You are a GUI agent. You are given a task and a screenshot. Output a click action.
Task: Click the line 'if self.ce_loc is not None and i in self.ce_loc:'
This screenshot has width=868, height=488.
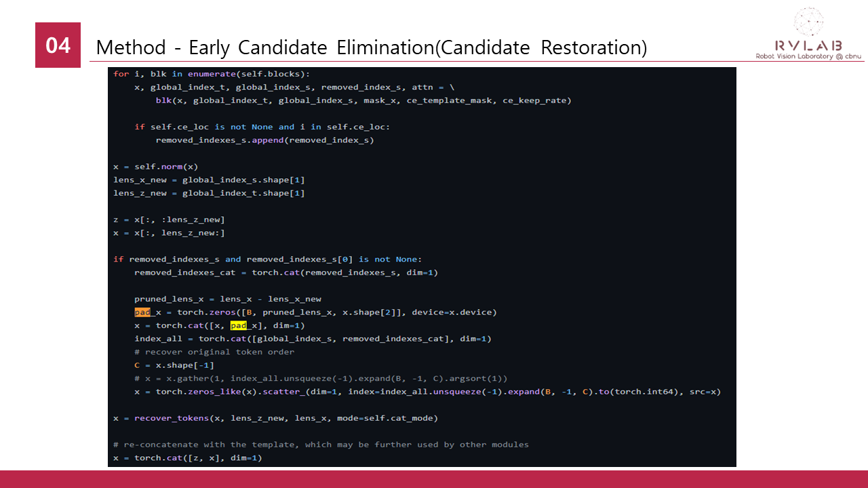[x=262, y=127]
